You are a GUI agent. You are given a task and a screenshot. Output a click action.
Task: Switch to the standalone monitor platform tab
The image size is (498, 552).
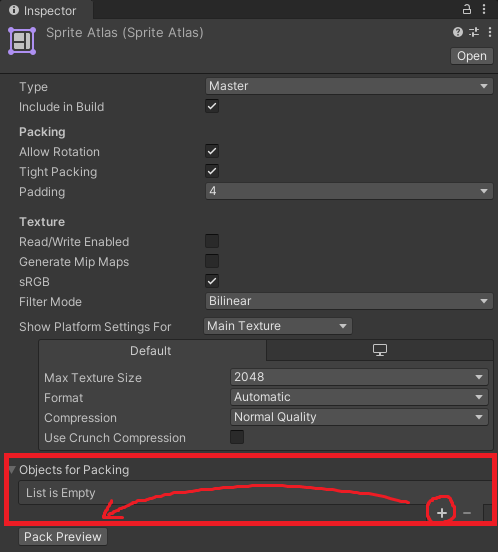[380, 350]
